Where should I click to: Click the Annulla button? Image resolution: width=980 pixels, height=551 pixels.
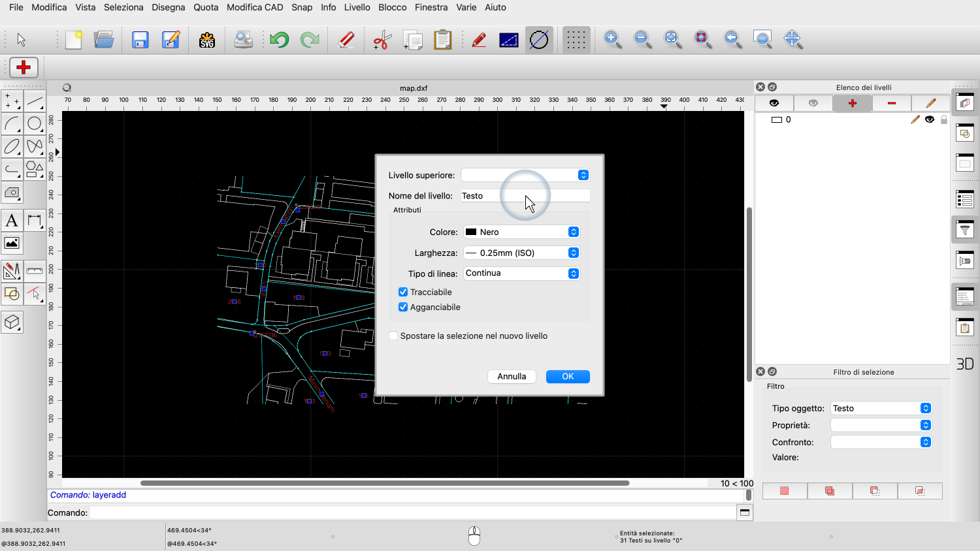512,377
